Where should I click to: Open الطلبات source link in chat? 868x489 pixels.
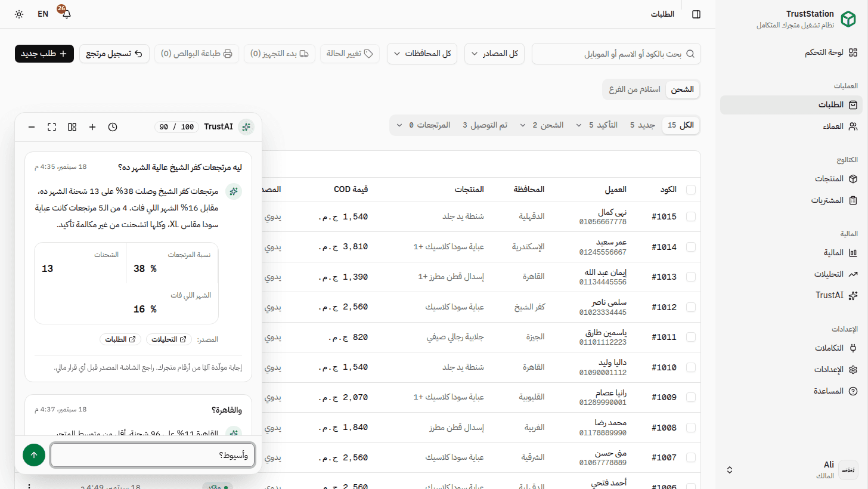[x=120, y=339]
